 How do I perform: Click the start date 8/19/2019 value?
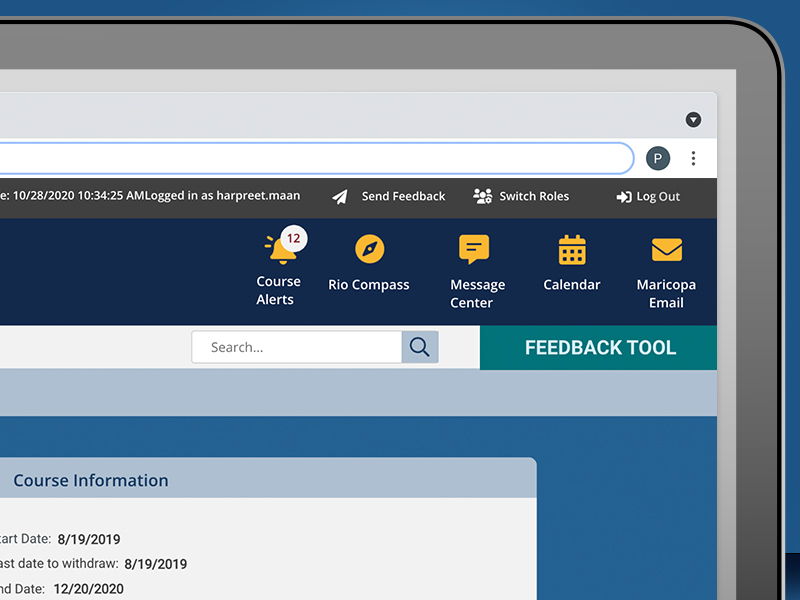click(89, 539)
